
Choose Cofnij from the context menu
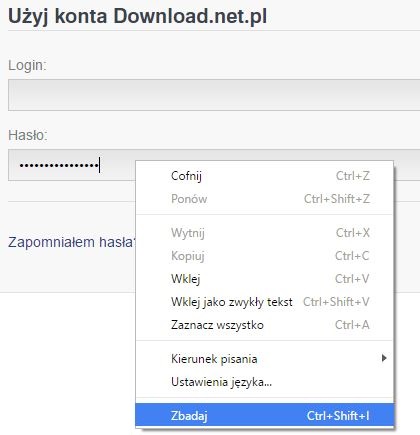pos(265,176)
